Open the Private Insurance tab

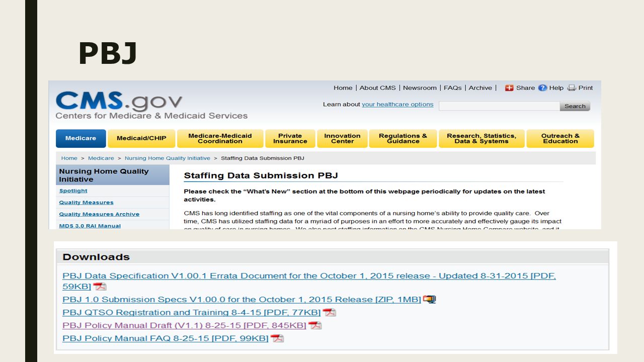pos(290,138)
